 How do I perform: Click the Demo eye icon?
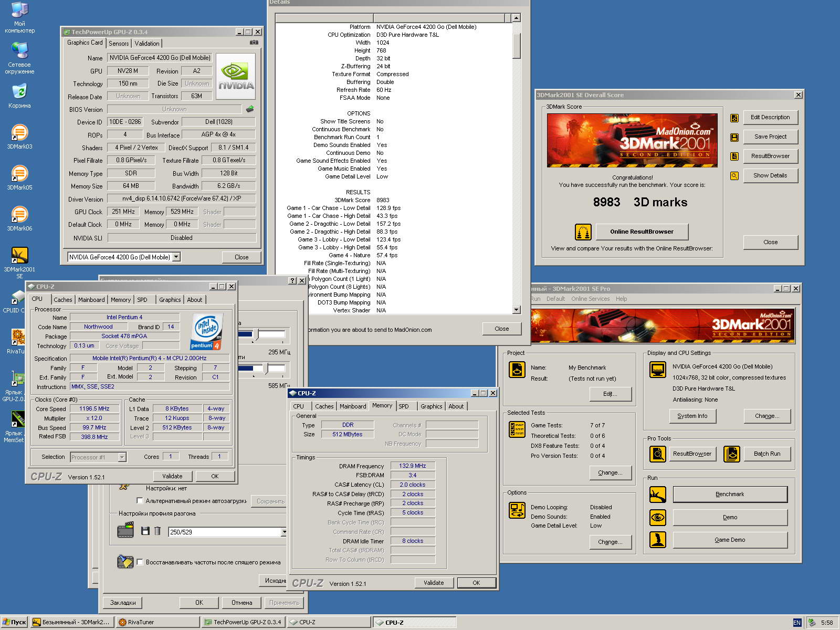click(x=658, y=518)
